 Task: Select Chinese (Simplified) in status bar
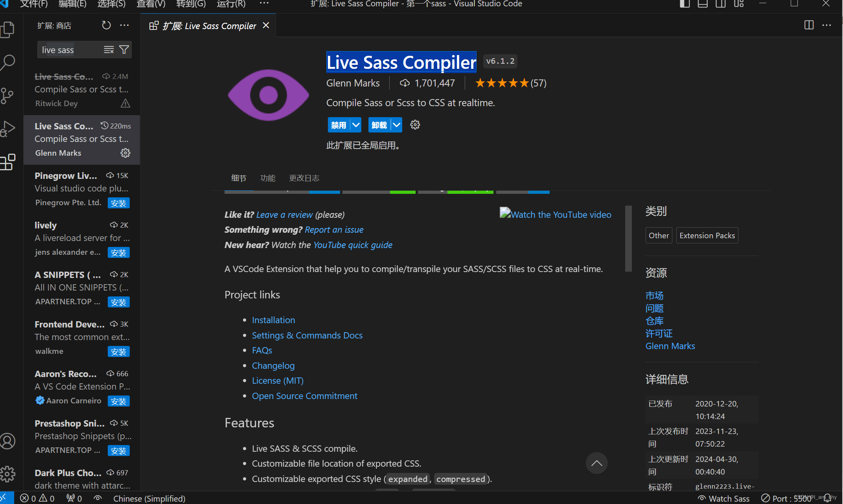tap(149, 498)
